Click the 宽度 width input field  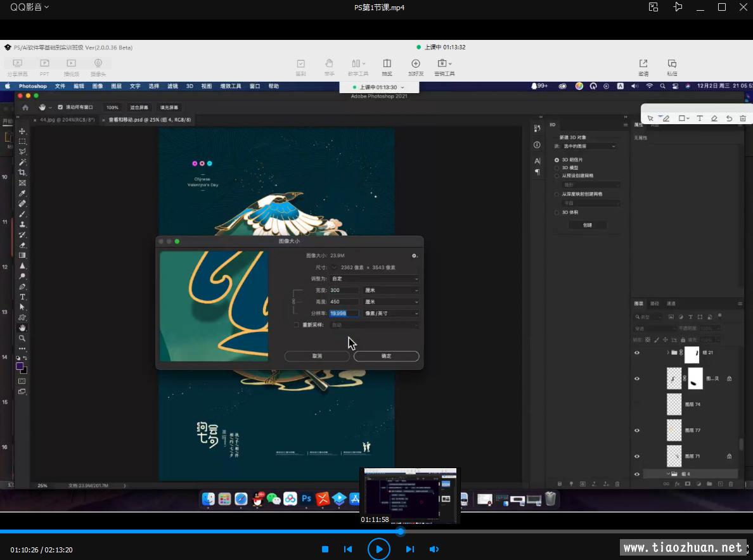pyautogui.click(x=344, y=290)
